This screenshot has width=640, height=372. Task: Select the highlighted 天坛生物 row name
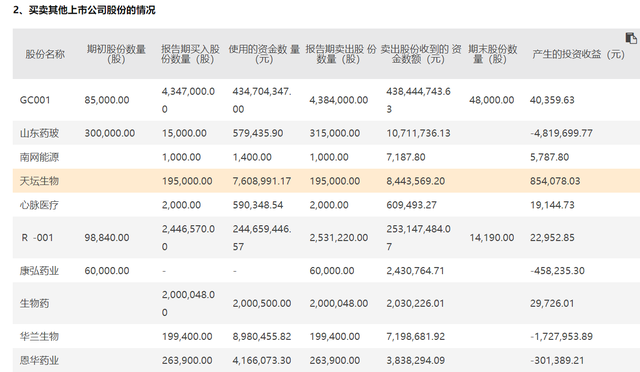coord(39,181)
